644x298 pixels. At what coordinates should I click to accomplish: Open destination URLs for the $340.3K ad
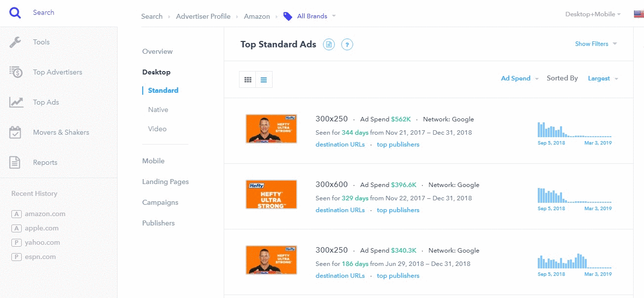tap(340, 276)
